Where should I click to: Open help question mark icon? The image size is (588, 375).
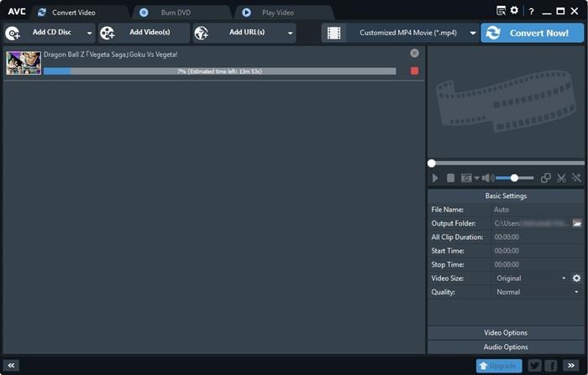point(532,11)
